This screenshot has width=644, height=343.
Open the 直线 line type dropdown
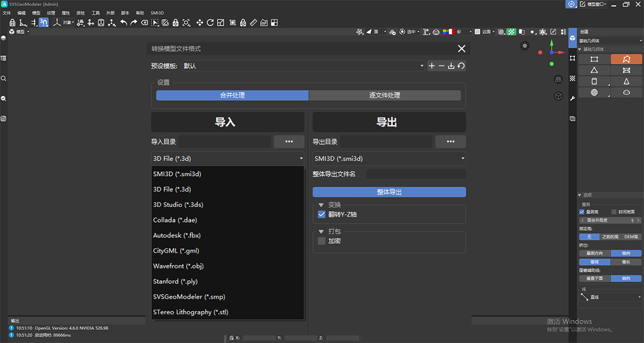click(611, 297)
